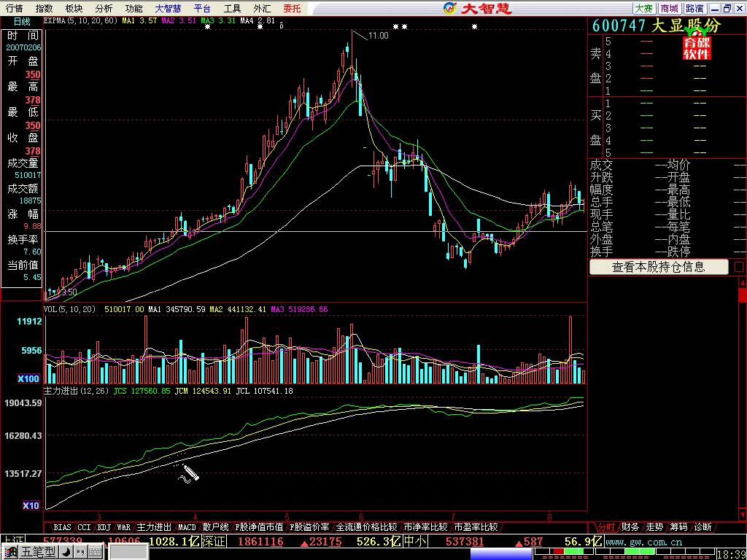Switch to the 分时 panel tab
The height and width of the screenshot is (560, 747).
(606, 527)
